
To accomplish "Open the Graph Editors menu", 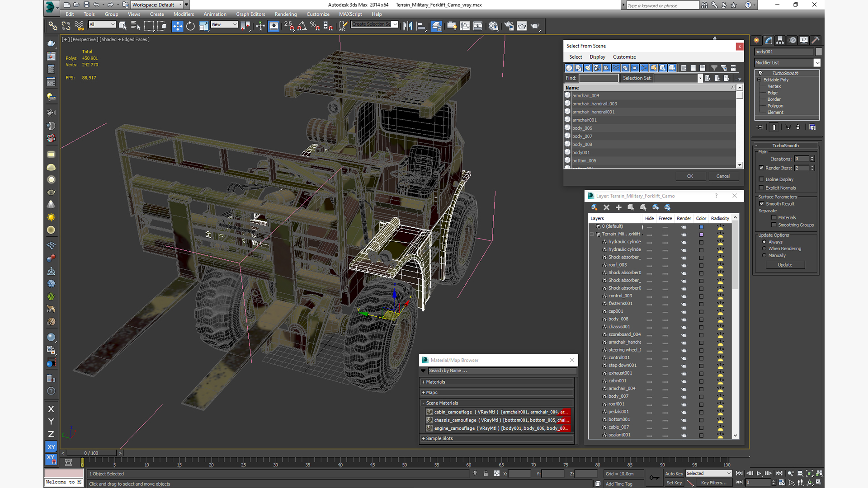I will click(x=250, y=14).
